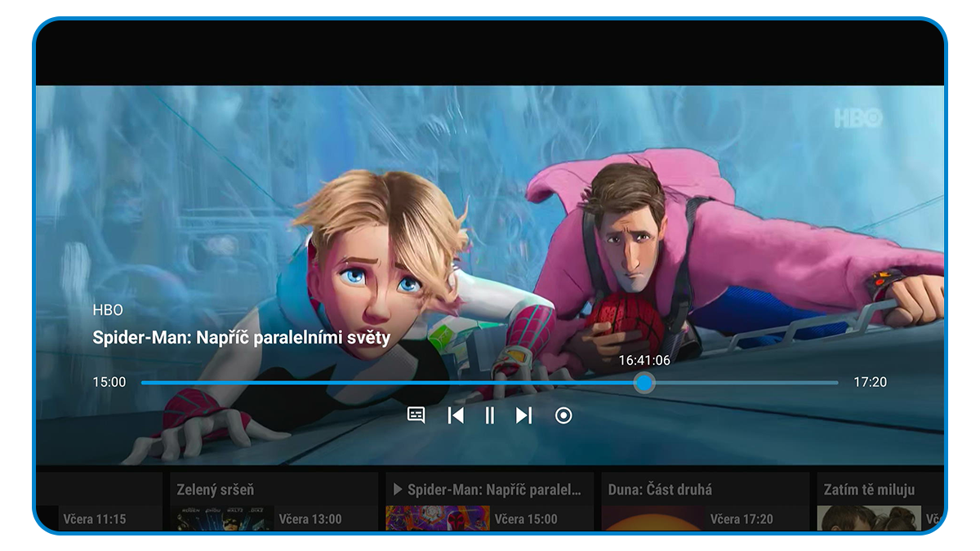Click the 15:00 start time label
The width and height of the screenshot is (980, 551).
click(x=109, y=382)
